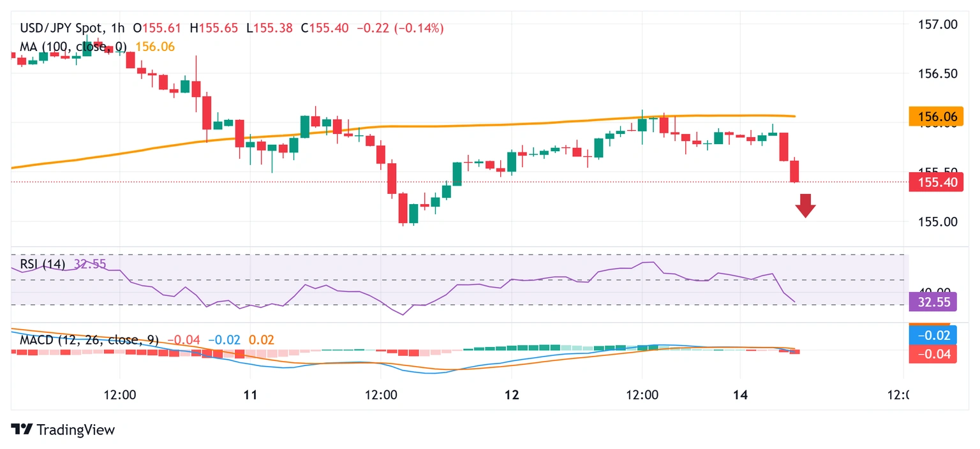Click the red 155.40 current price label
The image size is (980, 449).
click(932, 182)
